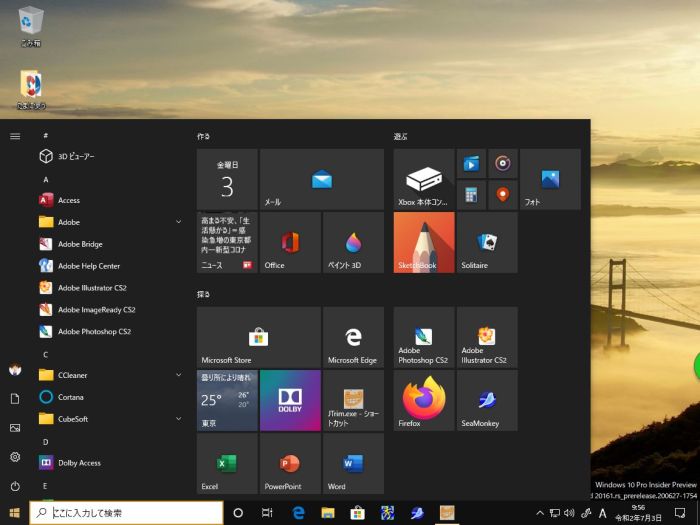Open the Start menu hamburger menu
700x525 pixels.
[x=15, y=135]
